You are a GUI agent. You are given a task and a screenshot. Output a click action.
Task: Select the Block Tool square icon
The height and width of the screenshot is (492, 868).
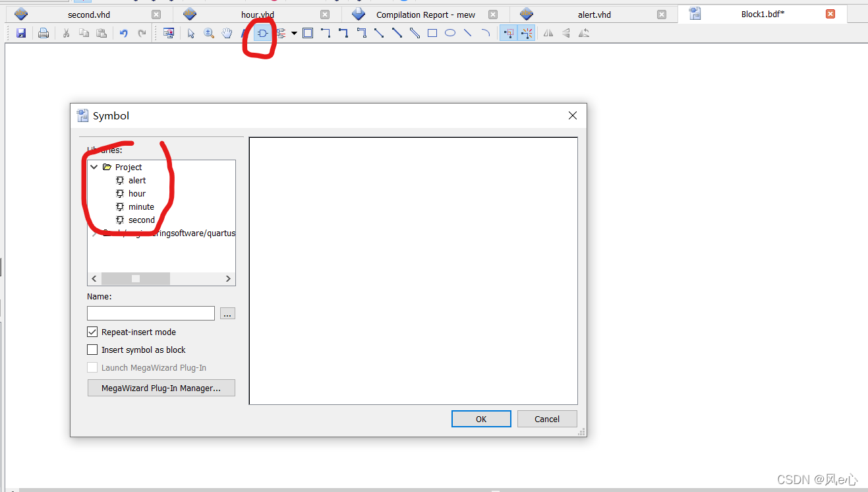pos(308,33)
